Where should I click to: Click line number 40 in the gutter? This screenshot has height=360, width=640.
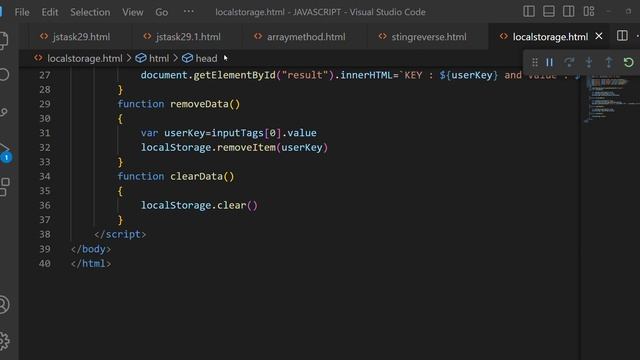point(44,263)
